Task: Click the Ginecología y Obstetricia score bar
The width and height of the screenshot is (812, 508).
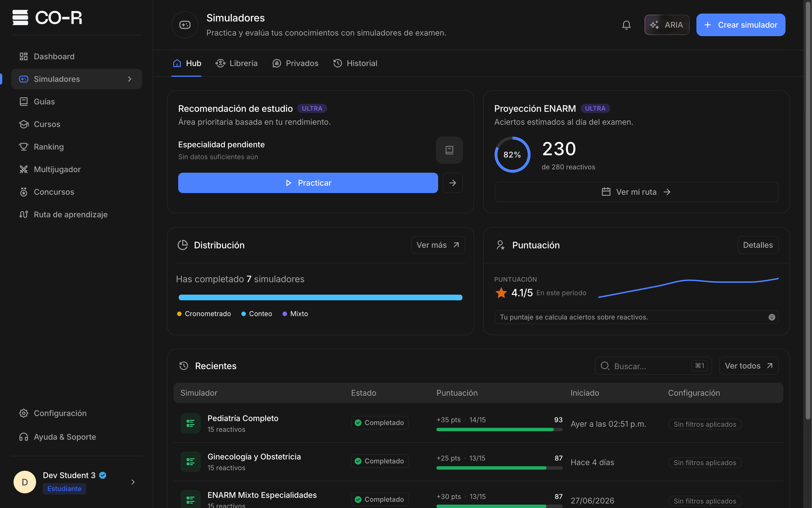Action: coord(499,468)
